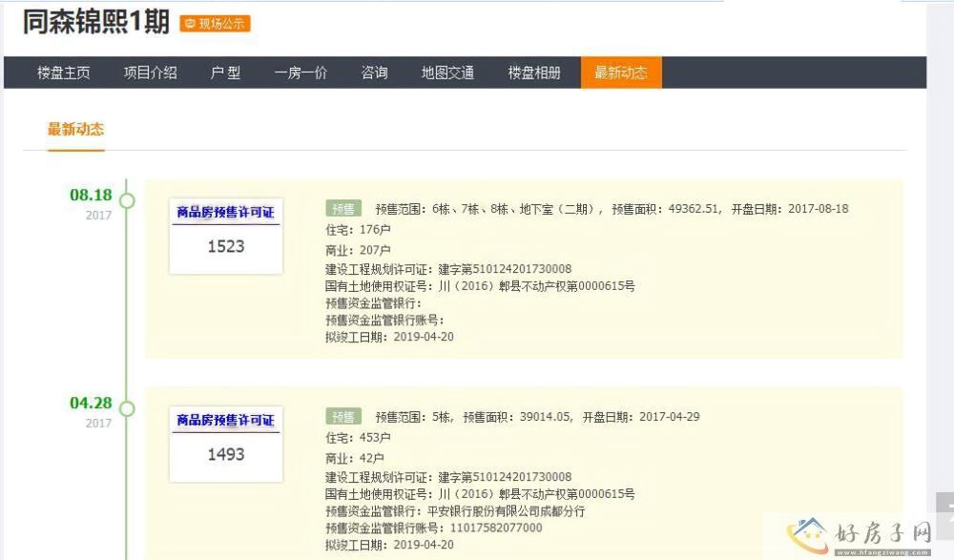Select the 最新动态 section heading tab
Image resolution: width=954 pixels, height=560 pixels.
click(x=76, y=130)
